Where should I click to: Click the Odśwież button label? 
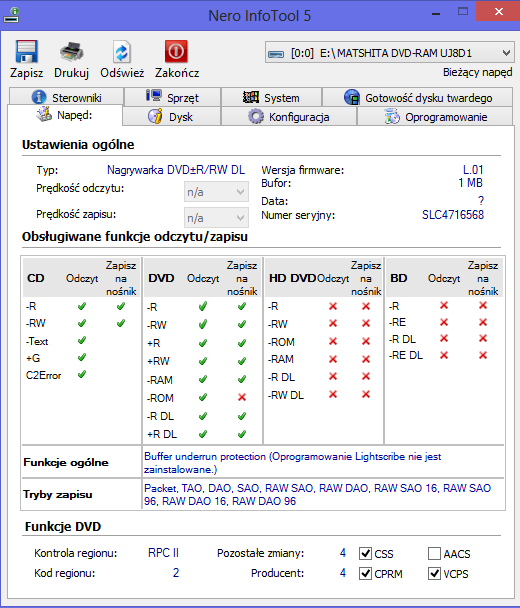pyautogui.click(x=122, y=73)
